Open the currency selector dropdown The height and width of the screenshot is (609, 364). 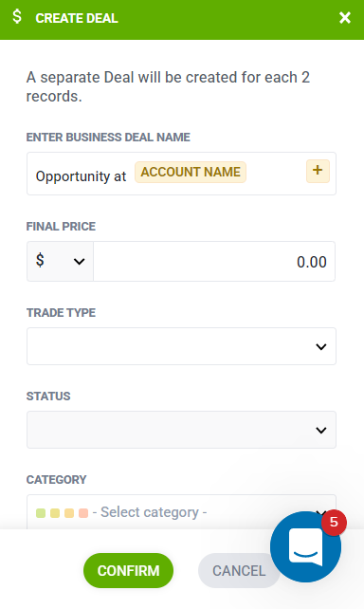click(x=60, y=261)
